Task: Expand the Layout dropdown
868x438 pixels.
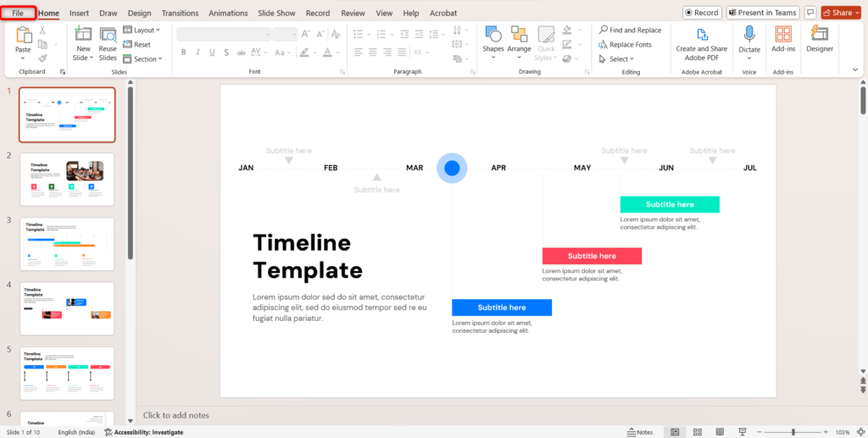Action: point(141,30)
